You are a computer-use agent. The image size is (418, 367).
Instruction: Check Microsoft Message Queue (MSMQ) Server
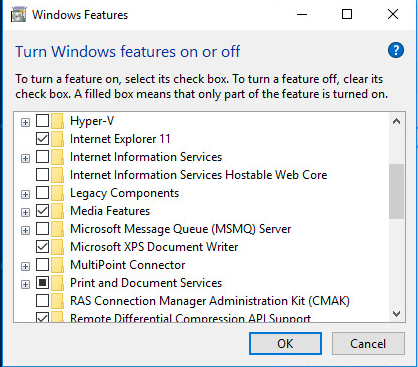(42, 229)
